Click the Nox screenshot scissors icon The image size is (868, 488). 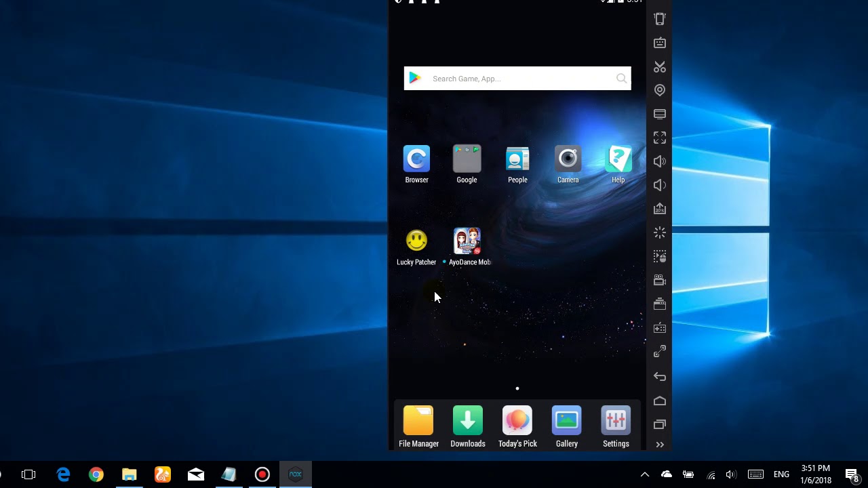[x=660, y=66]
